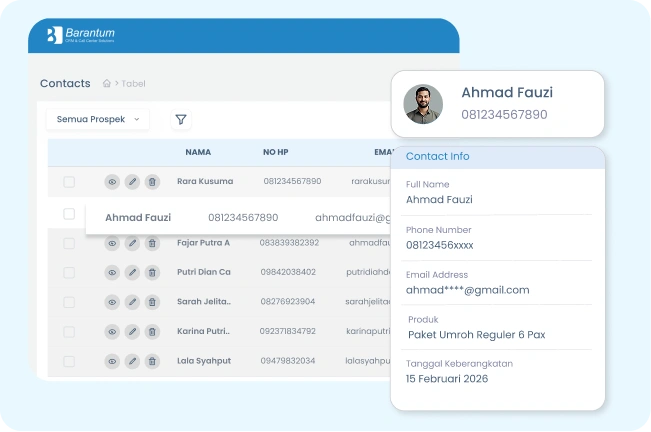The width and height of the screenshot is (651, 432).
Task: Click the home icon in breadcrumb
Action: [107, 84]
